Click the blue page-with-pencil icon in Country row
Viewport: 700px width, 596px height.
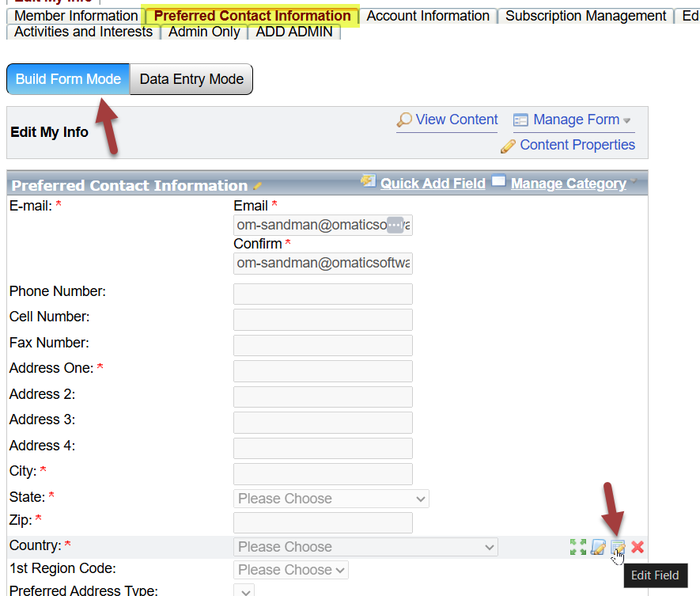point(599,547)
